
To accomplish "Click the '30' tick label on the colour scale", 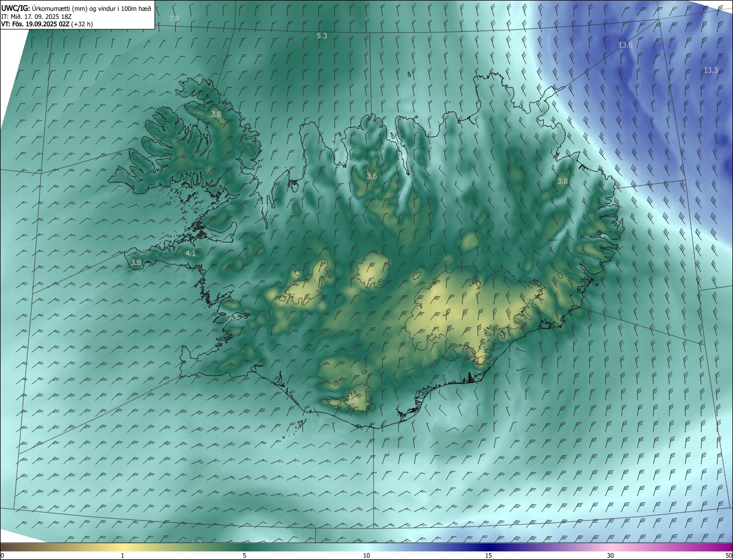I will 610,556.
